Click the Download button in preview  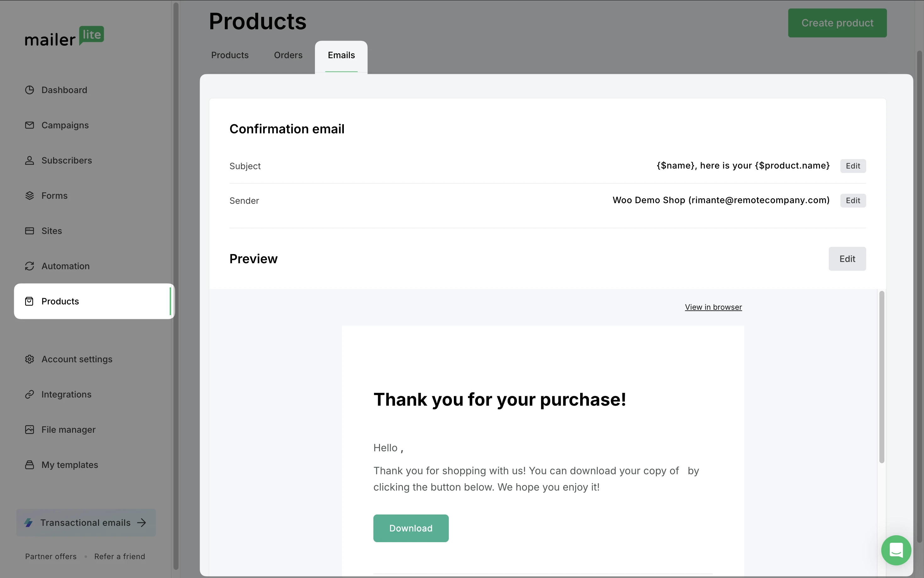(411, 528)
